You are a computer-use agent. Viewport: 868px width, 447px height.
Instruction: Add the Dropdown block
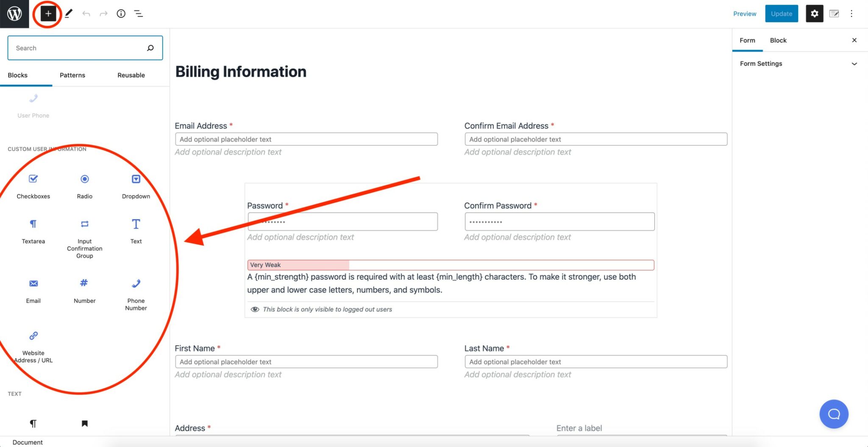[x=136, y=185]
